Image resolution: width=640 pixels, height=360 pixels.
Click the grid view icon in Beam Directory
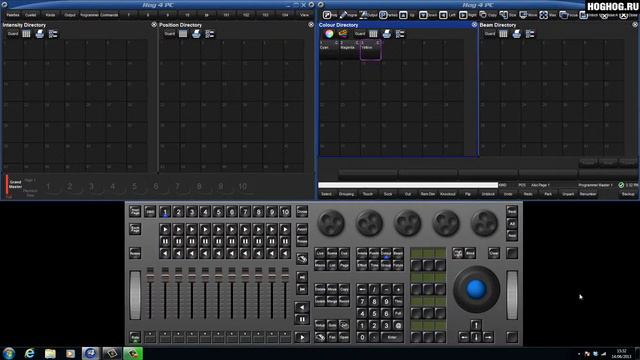(503, 34)
